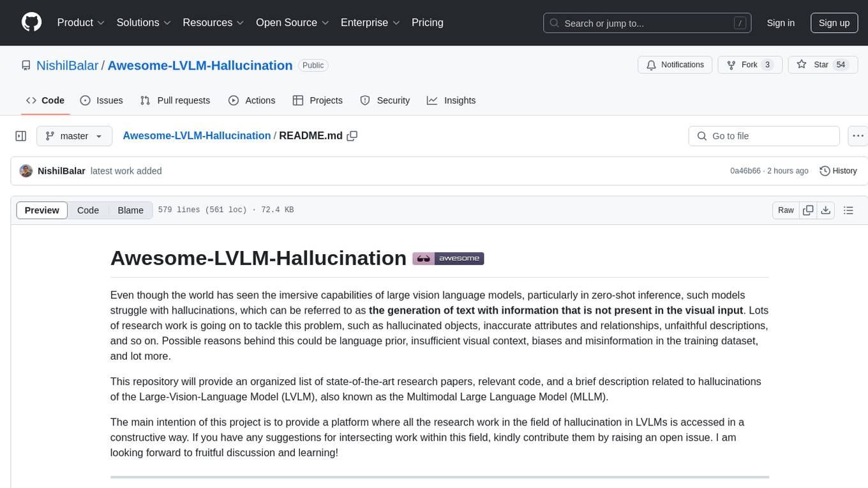
Task: Open the more file actions menu
Action: click(858, 136)
